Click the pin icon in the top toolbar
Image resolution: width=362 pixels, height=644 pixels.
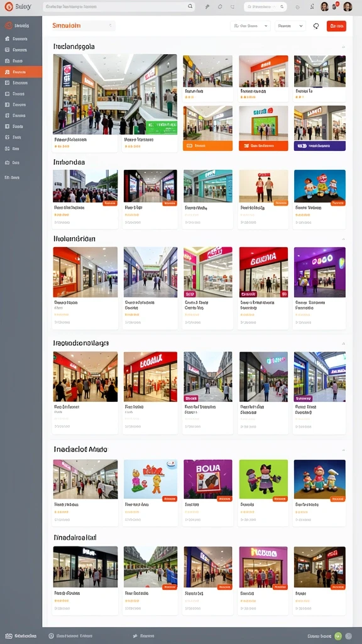coord(207,6)
